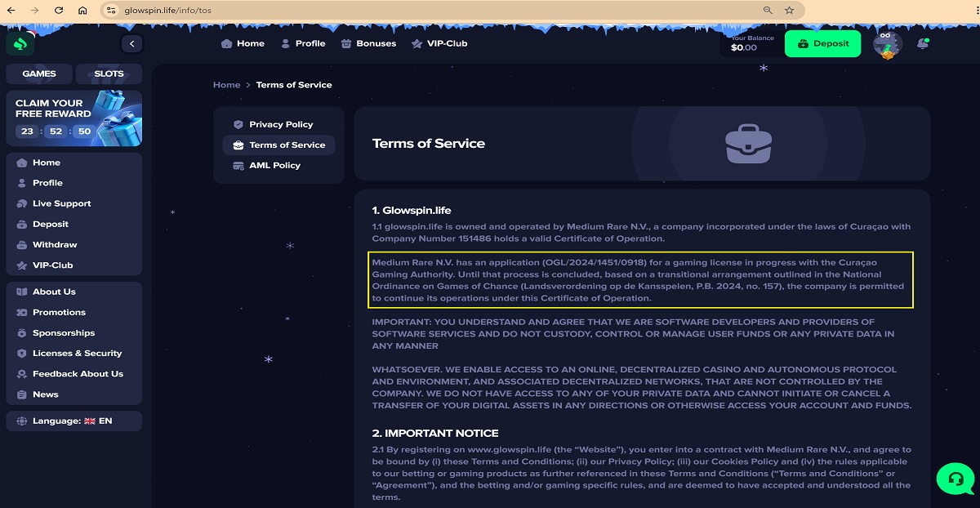980x508 pixels.
Task: Click the Claim Your Free Reward banner
Action: click(73, 118)
